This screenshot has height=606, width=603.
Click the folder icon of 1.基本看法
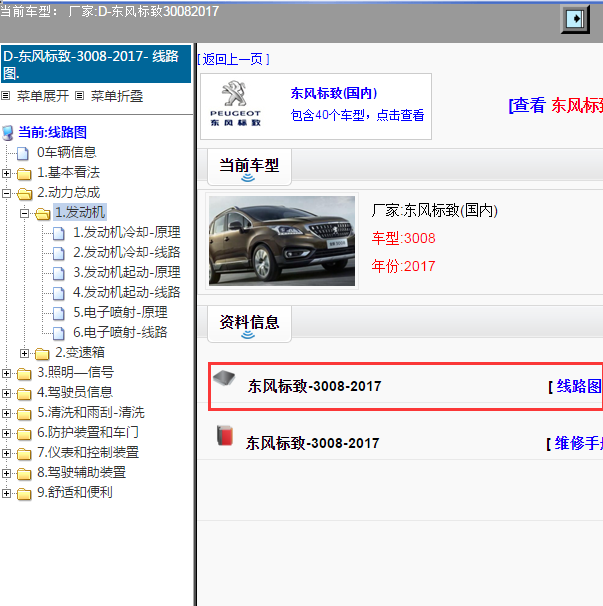[24, 174]
